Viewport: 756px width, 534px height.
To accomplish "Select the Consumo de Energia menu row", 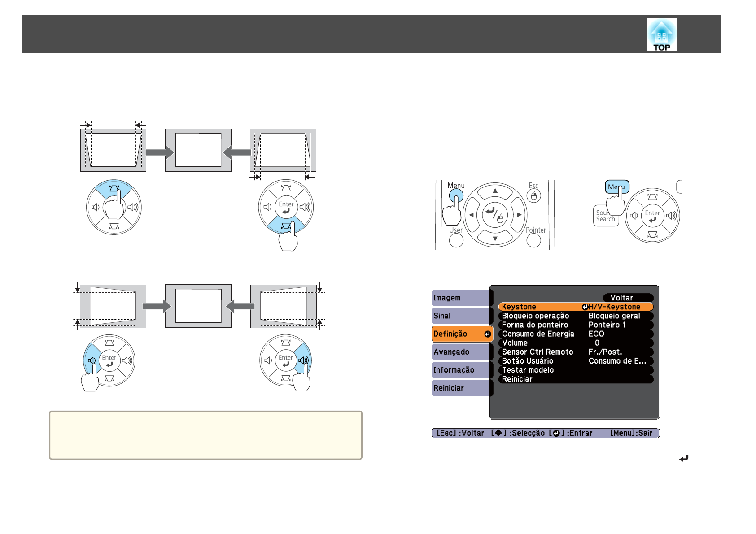I will tap(576, 334).
